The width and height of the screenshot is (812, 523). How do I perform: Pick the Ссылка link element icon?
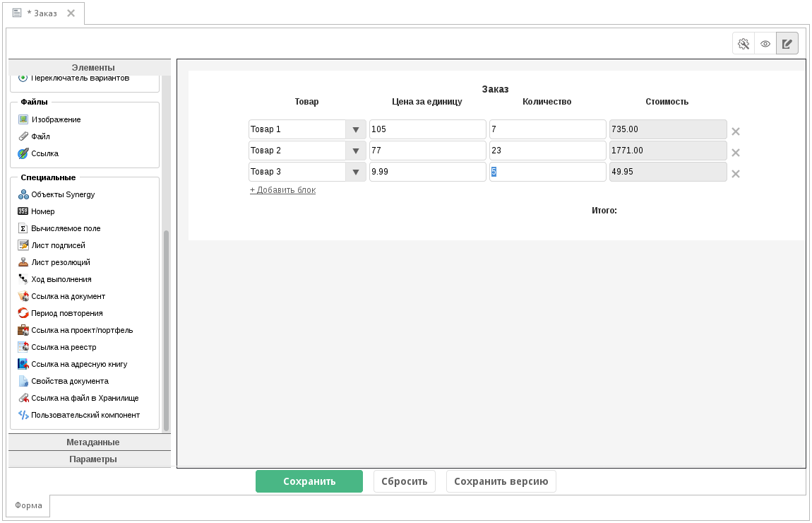coord(23,153)
